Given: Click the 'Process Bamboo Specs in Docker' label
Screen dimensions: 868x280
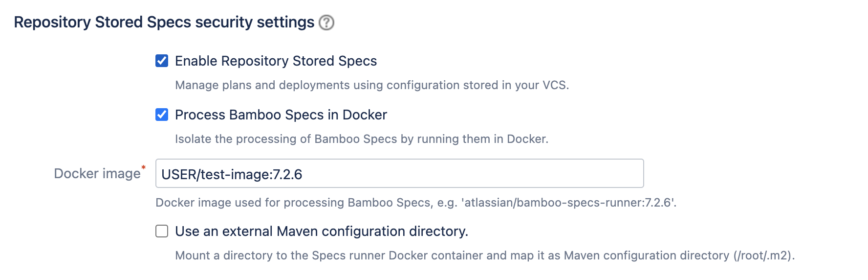Looking at the screenshot, I should pyautogui.click(x=281, y=115).
